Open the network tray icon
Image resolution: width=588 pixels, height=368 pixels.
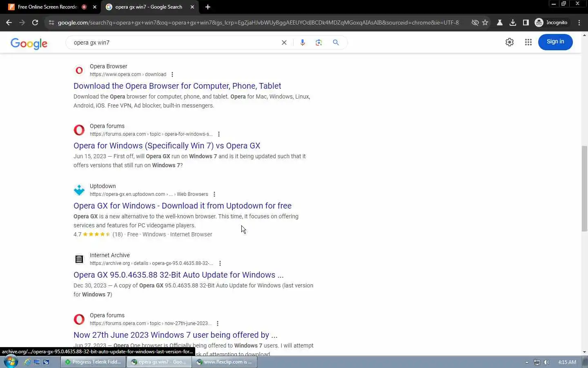click(537, 362)
